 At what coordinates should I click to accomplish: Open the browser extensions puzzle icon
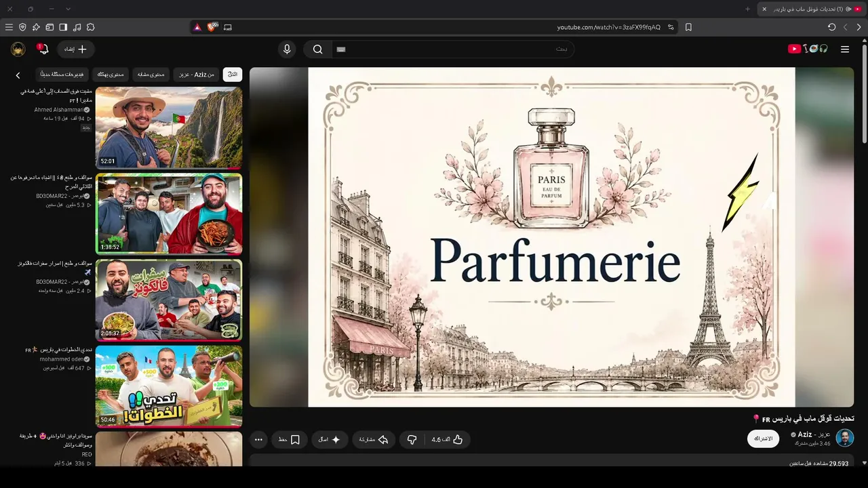90,27
